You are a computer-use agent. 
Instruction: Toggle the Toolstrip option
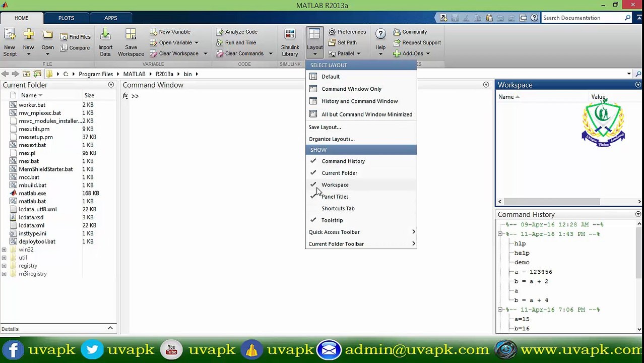coord(361,220)
